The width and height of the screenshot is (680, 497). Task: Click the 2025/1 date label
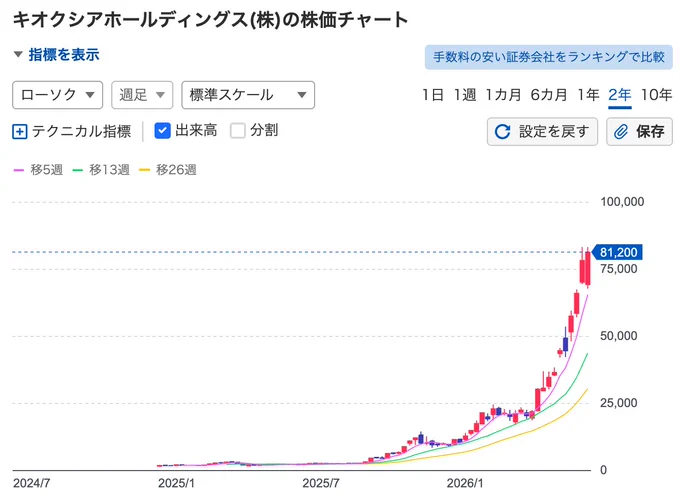176,483
